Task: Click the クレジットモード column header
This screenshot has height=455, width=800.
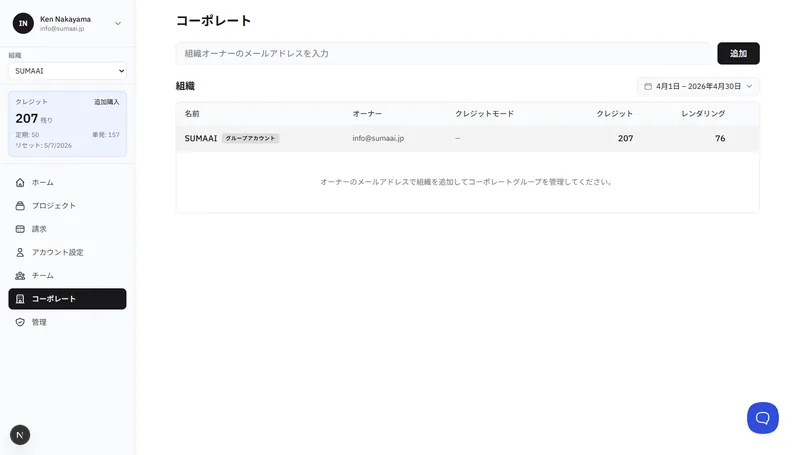Action: 484,114
